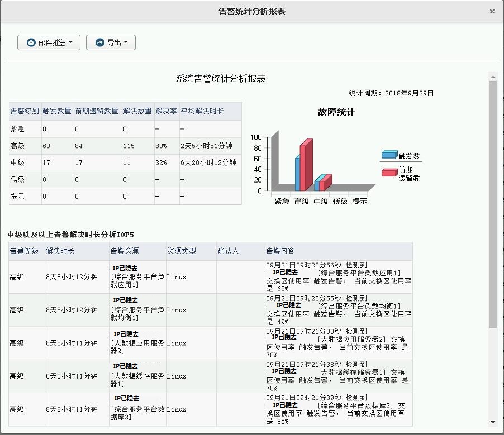
Task: Click the arrow icon on 导出 button
Action: tap(101, 42)
